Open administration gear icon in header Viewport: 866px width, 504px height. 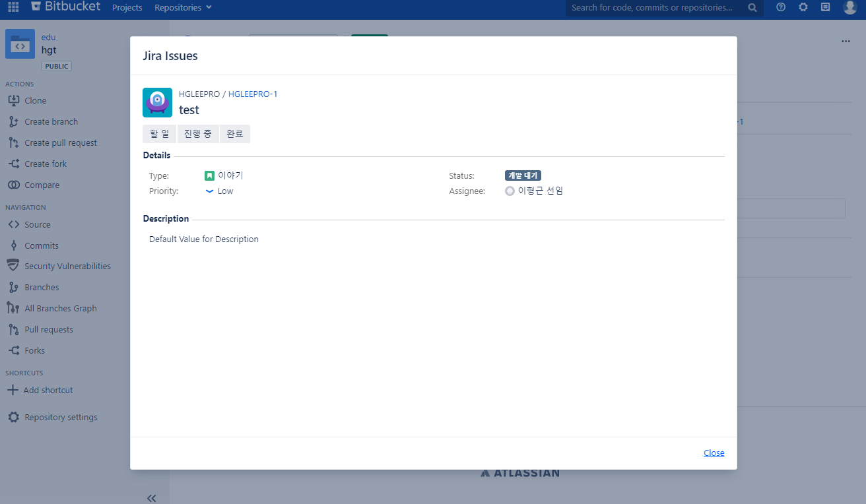tap(803, 7)
